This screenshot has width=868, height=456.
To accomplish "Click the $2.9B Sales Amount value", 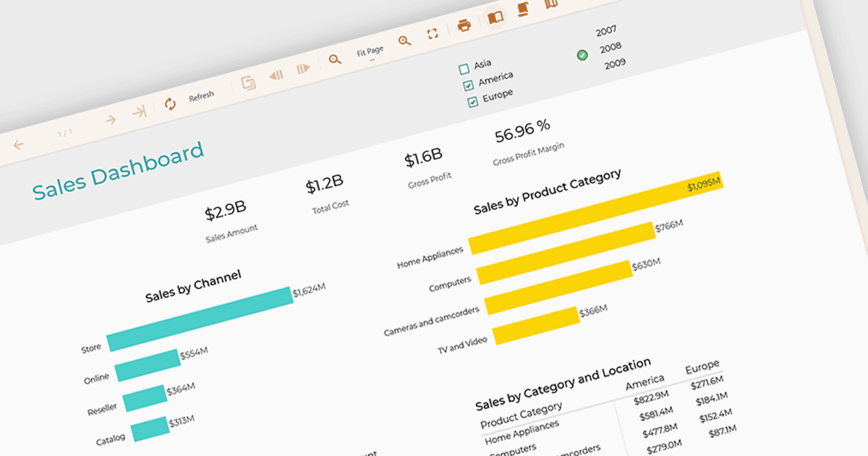I will pos(225,211).
